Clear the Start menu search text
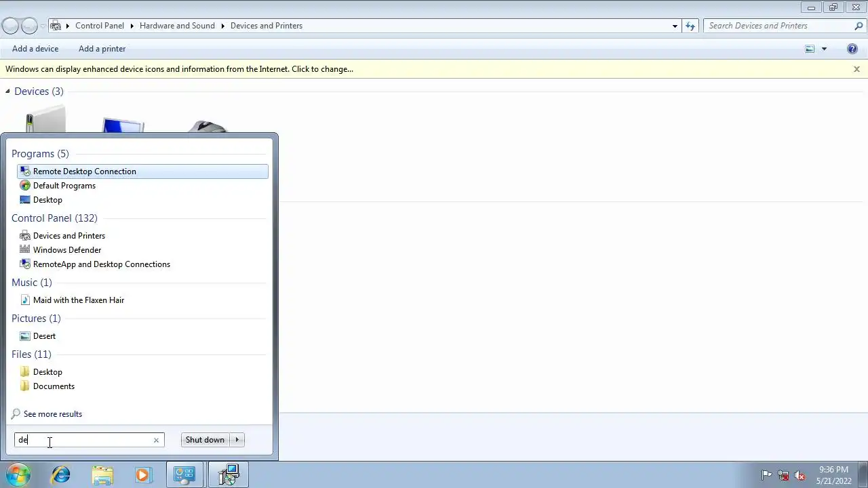 tap(156, 441)
